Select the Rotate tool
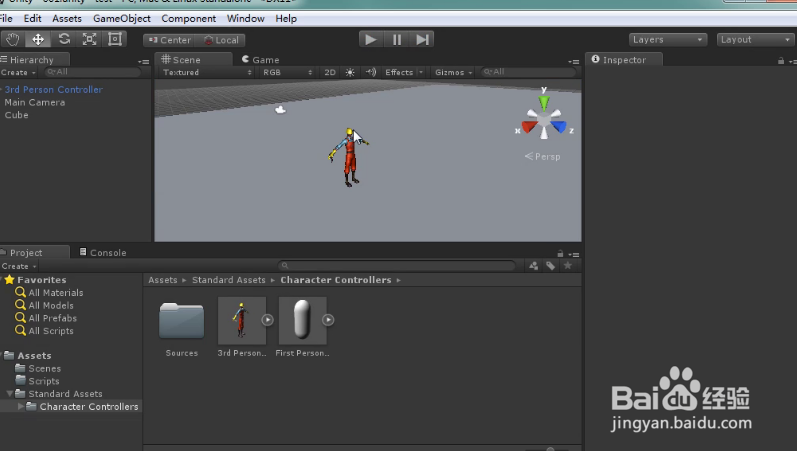 64,39
